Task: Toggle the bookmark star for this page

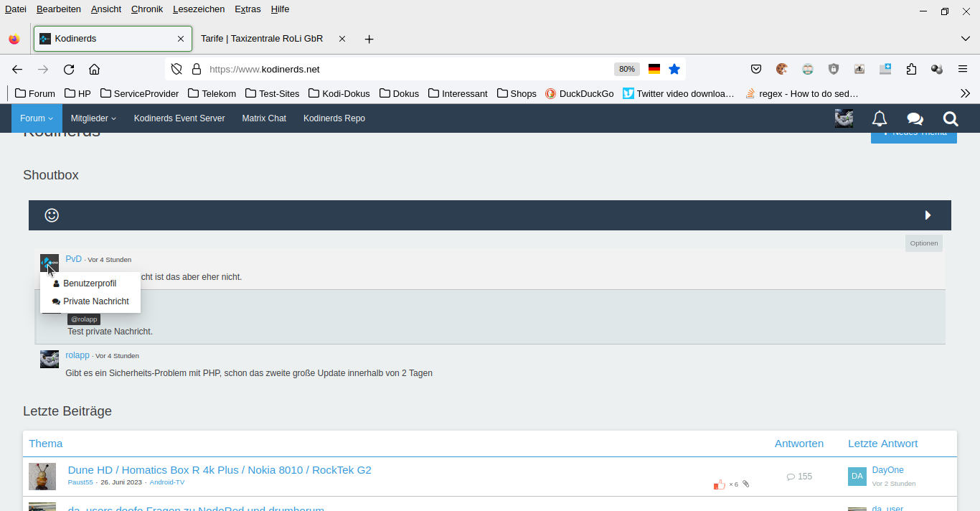Action: [x=674, y=70]
